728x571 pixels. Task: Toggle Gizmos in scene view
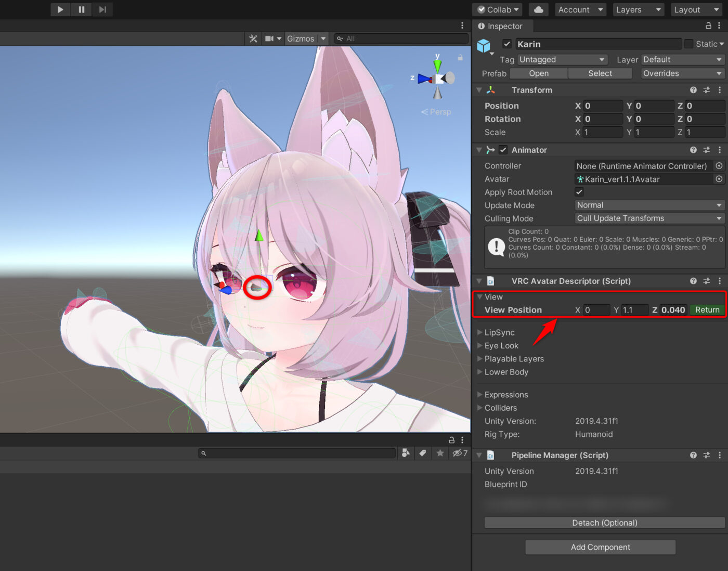coord(301,38)
